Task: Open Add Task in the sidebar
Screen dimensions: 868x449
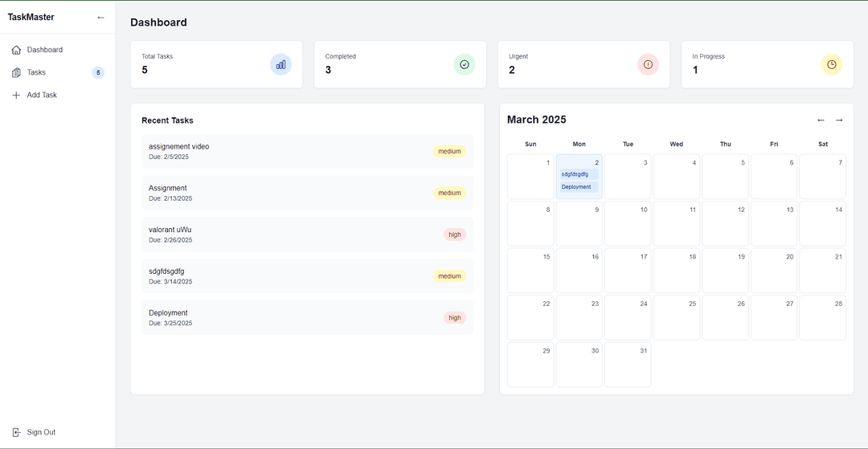Action: tap(58, 95)
